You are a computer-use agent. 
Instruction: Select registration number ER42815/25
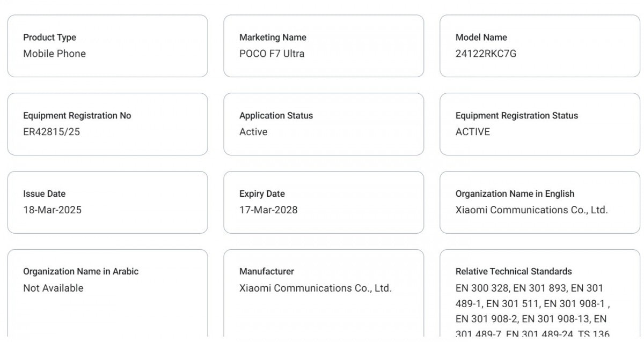51,132
